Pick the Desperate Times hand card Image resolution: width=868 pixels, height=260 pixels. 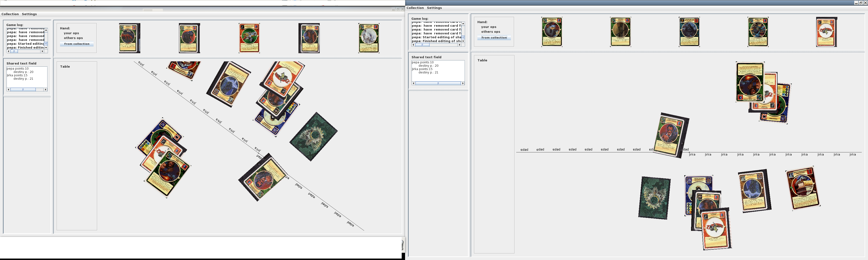(552, 32)
